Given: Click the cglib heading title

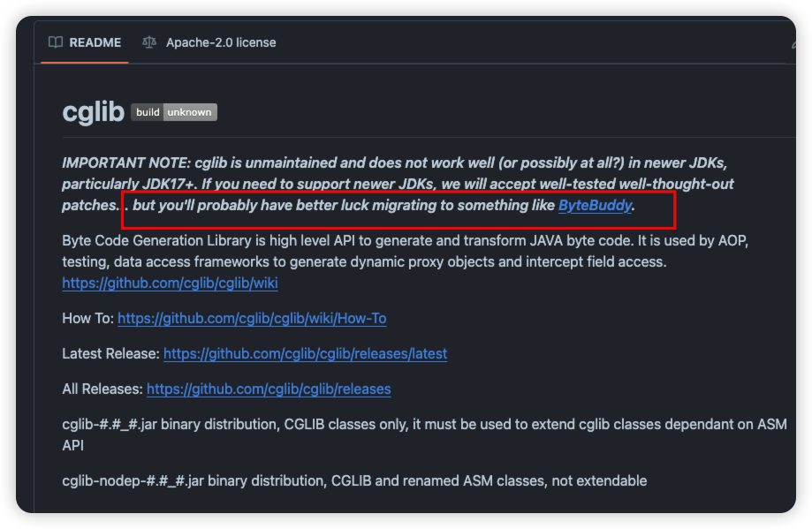Looking at the screenshot, I should 93,112.
